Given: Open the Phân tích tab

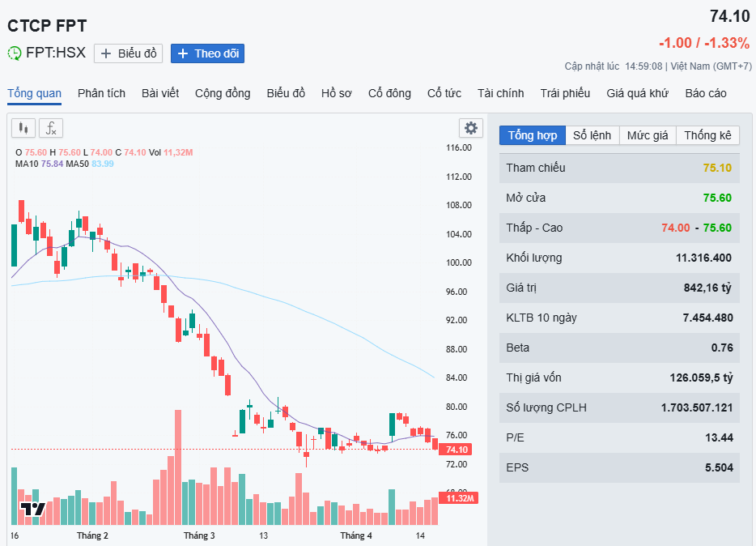Looking at the screenshot, I should pyautogui.click(x=101, y=93).
